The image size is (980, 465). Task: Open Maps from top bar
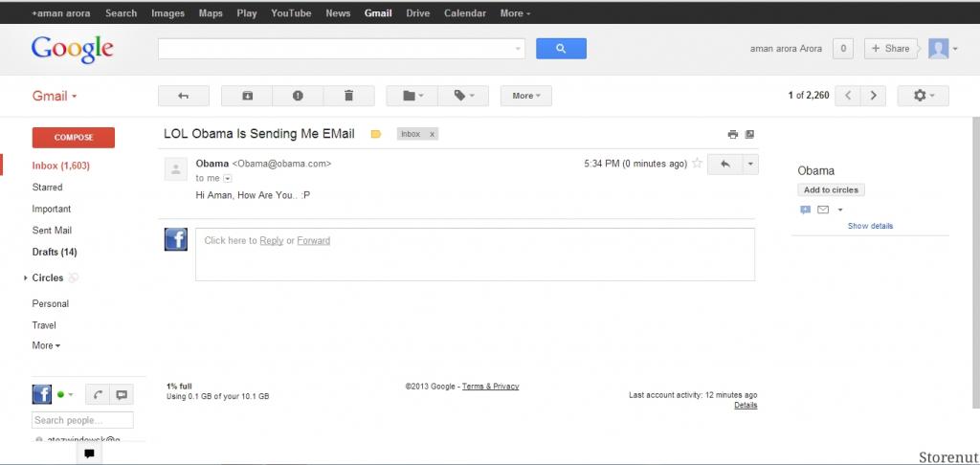pyautogui.click(x=211, y=13)
